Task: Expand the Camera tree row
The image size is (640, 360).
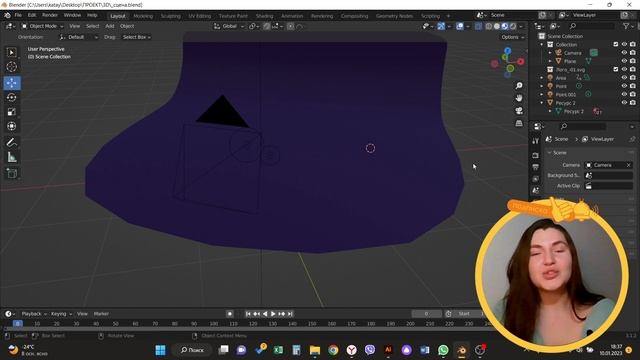Action: point(550,53)
